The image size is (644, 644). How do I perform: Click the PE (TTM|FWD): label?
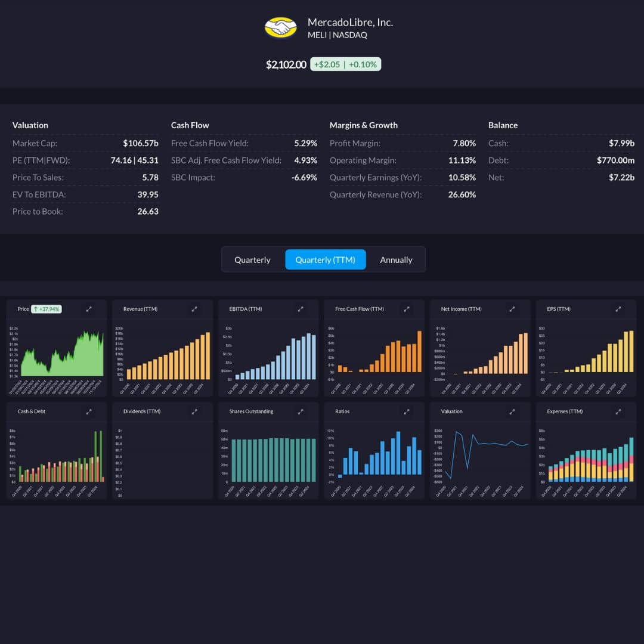41,160
